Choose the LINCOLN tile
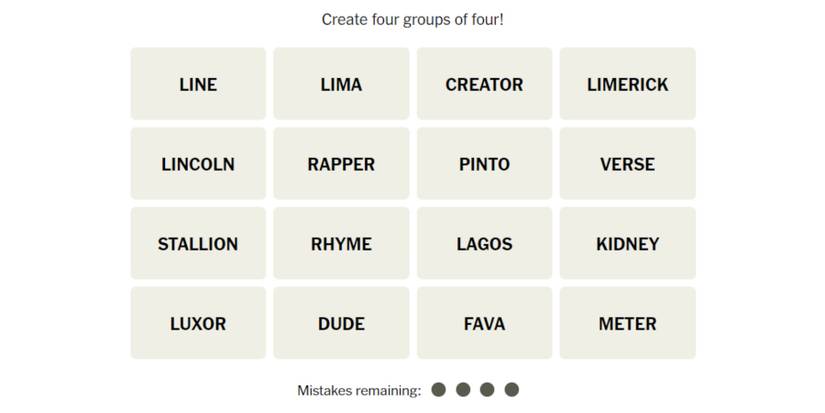825x413 pixels. point(198,164)
